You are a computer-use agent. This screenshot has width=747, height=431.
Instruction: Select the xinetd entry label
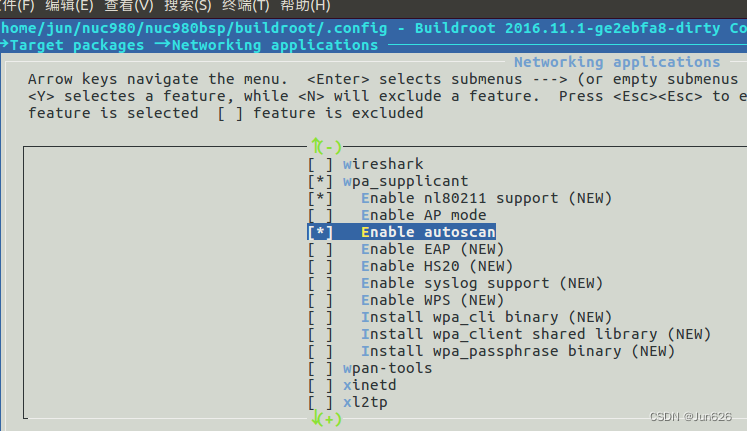pos(370,385)
